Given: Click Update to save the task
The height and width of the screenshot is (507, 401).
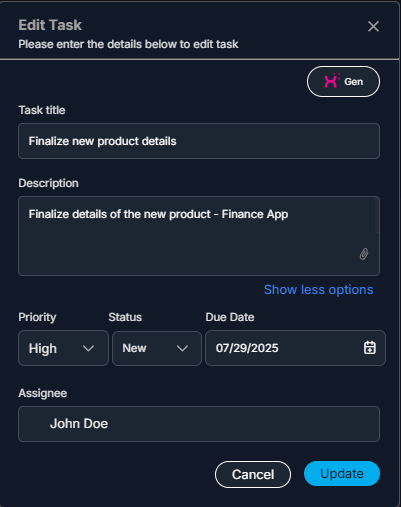Looking at the screenshot, I should 342,474.
